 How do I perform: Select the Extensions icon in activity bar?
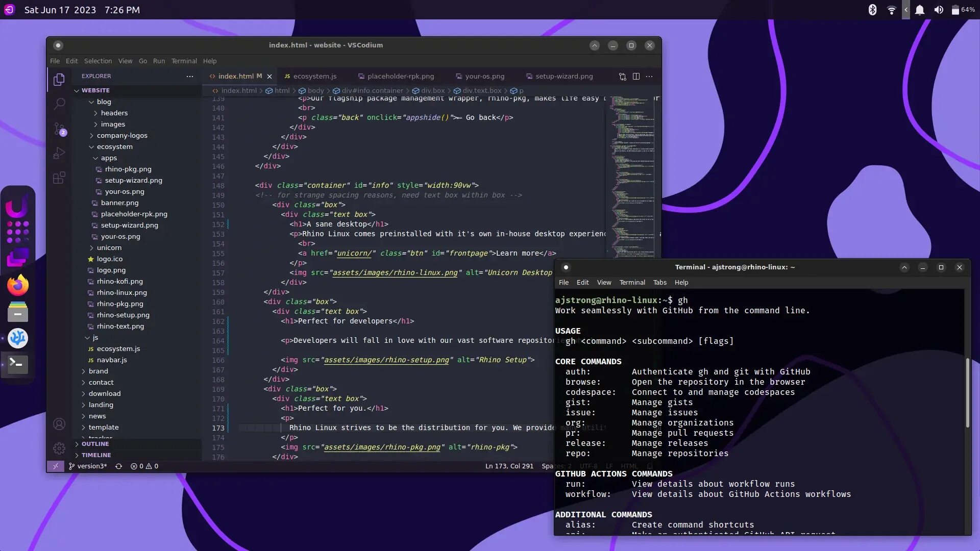tap(59, 178)
